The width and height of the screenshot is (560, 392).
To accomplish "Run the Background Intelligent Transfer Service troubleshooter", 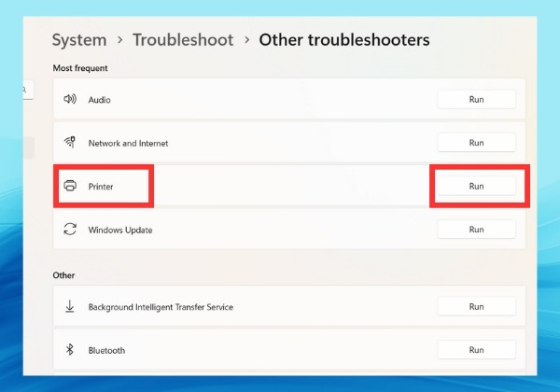I will tap(476, 306).
